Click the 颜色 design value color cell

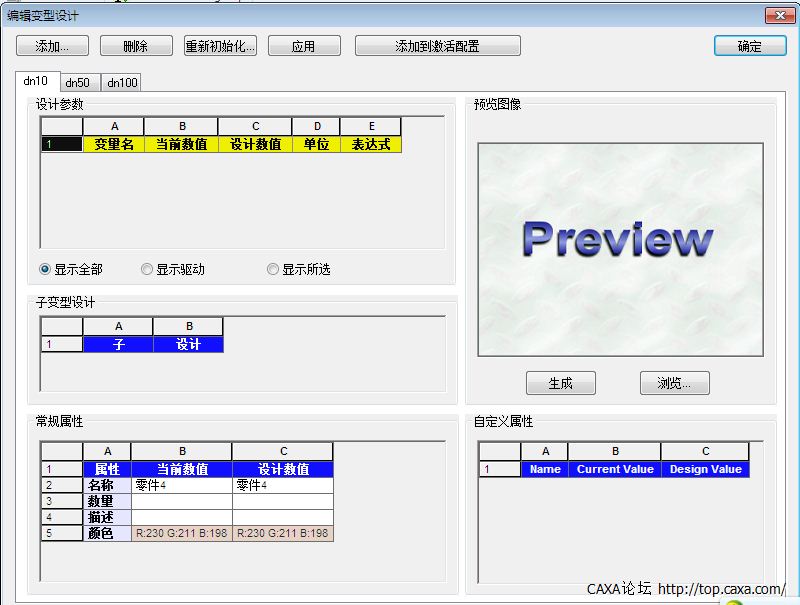[x=282, y=533]
